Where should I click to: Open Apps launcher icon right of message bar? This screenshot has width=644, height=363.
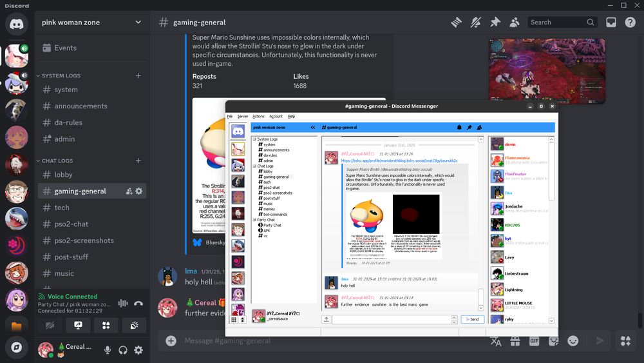[x=625, y=341]
